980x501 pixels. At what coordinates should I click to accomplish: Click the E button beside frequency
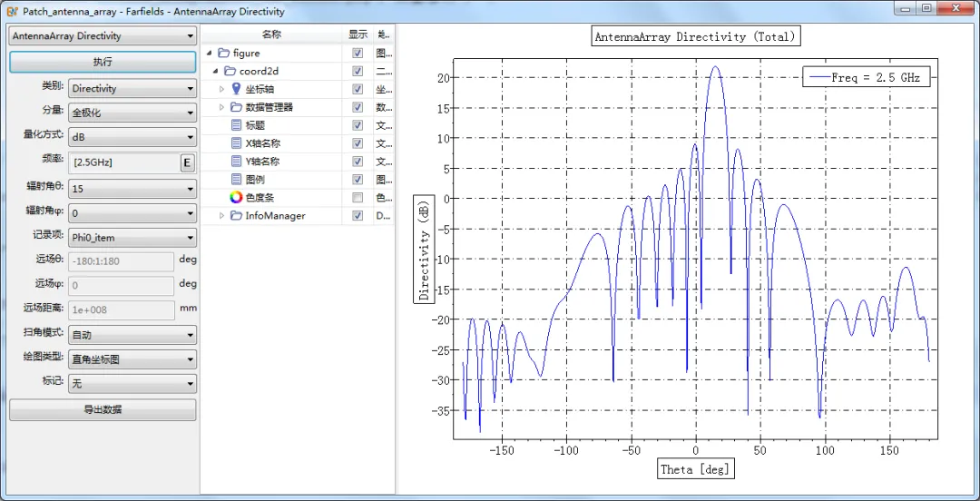[x=187, y=163]
